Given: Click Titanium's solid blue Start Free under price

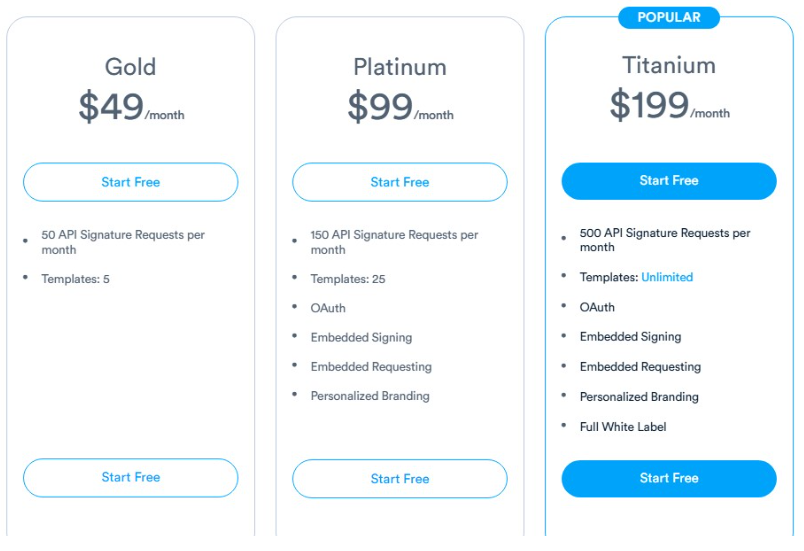Looking at the screenshot, I should pyautogui.click(x=669, y=181).
